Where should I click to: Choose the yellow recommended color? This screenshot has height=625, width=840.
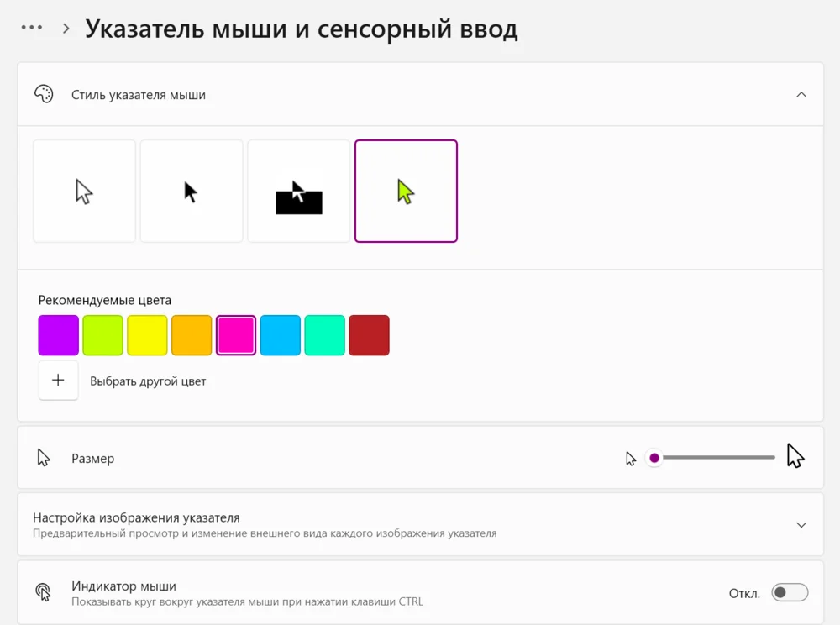pyautogui.click(x=147, y=335)
